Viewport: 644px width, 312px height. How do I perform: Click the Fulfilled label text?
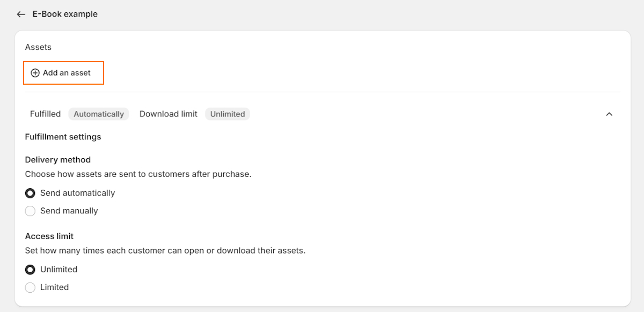tap(46, 114)
